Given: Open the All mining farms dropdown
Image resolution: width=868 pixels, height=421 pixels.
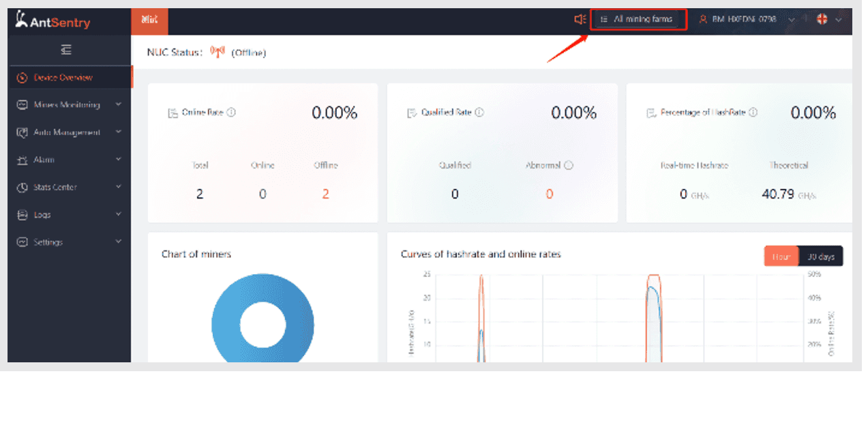Looking at the screenshot, I should [638, 20].
